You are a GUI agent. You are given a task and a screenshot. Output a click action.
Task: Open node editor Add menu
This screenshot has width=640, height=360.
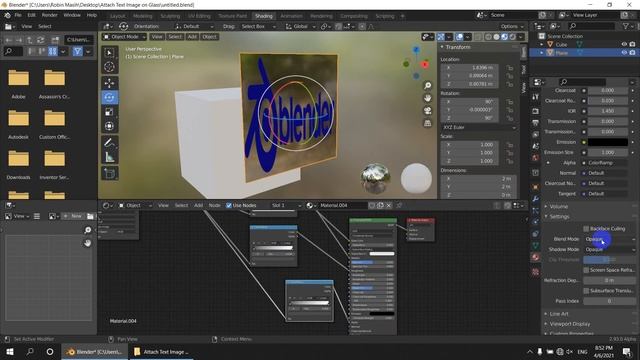click(198, 205)
